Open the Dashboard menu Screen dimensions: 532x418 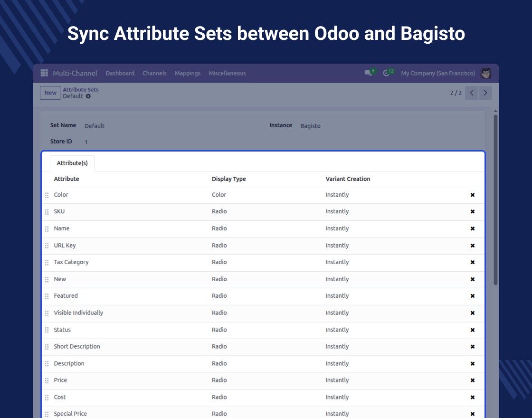click(120, 73)
